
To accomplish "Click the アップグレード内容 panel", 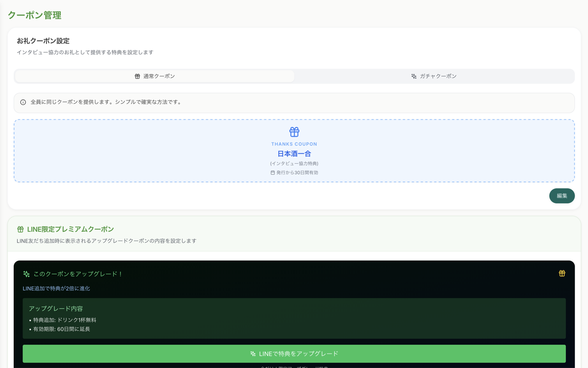I will click(294, 318).
